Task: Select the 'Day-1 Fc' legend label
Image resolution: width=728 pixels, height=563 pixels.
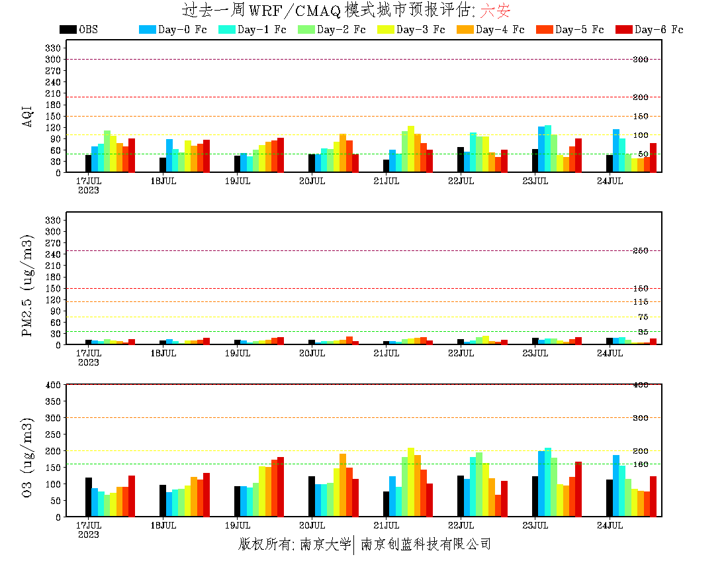Action: [x=261, y=29]
